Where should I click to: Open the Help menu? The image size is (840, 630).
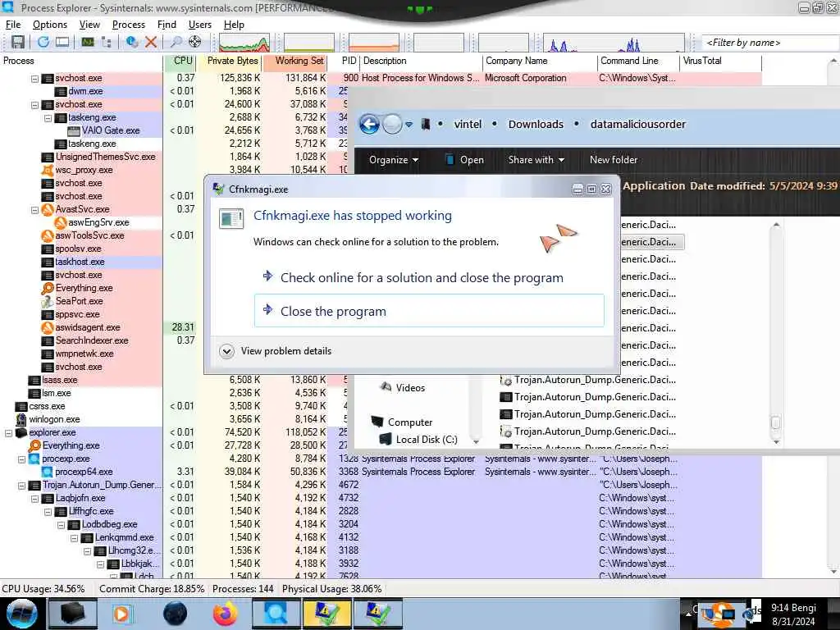[x=234, y=25]
